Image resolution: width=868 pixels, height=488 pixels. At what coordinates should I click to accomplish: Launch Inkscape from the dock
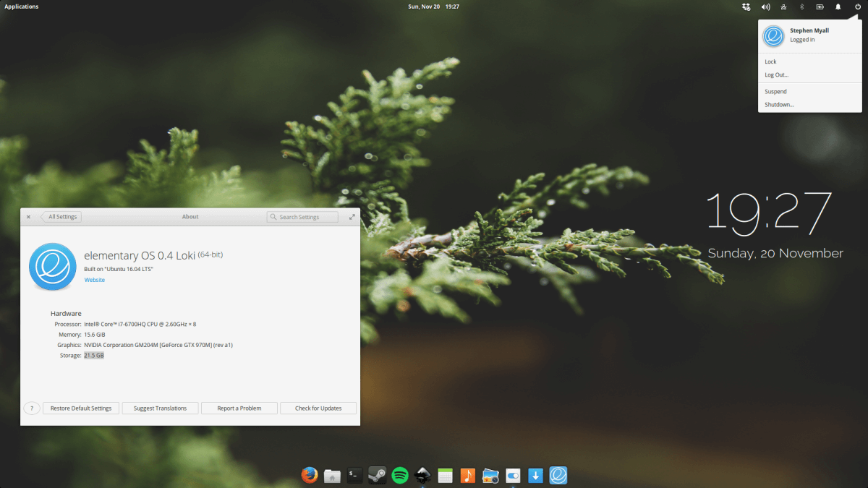pyautogui.click(x=422, y=475)
